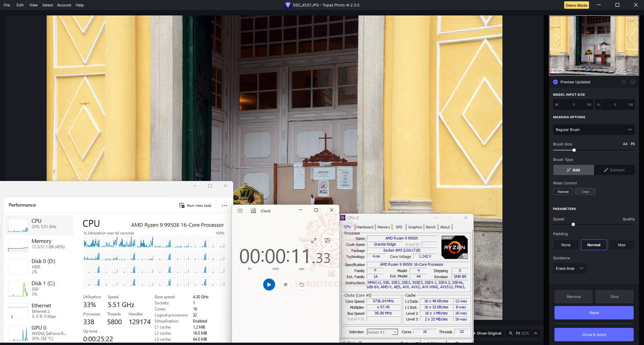Open the View menu
Viewport: 644px width, 345px height.
[x=33, y=5]
